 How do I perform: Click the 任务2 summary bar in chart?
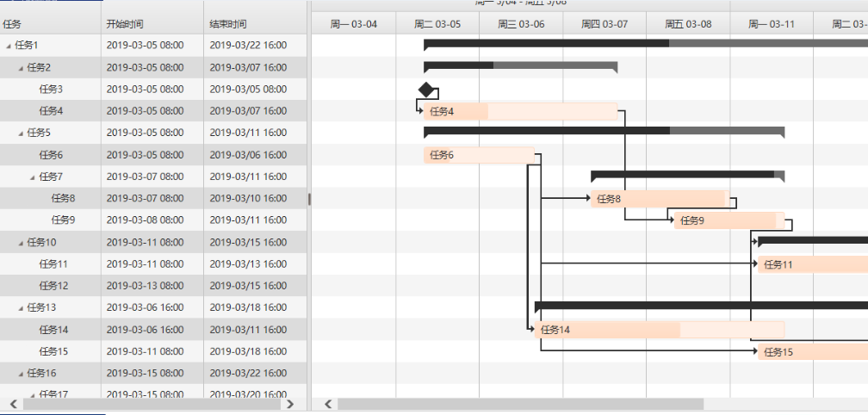(520, 65)
